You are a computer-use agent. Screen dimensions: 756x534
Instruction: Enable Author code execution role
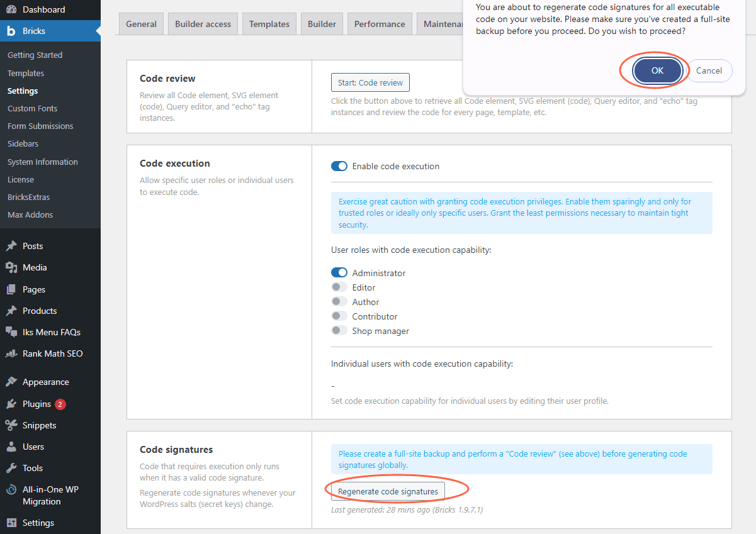click(x=339, y=302)
